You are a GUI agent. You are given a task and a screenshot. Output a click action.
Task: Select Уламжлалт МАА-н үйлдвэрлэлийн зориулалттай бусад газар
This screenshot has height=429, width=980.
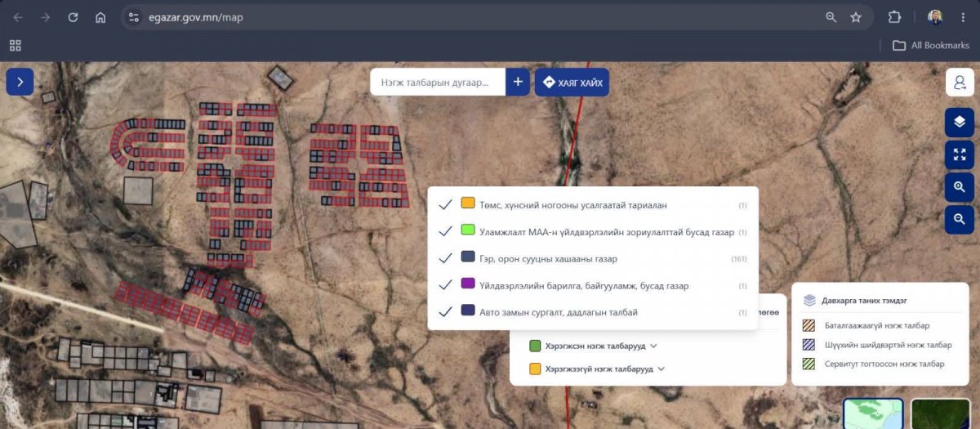coord(593,232)
